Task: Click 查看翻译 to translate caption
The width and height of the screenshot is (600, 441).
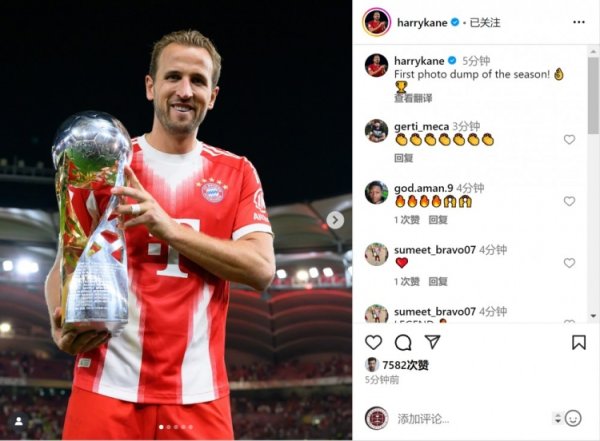Action: tap(413, 98)
